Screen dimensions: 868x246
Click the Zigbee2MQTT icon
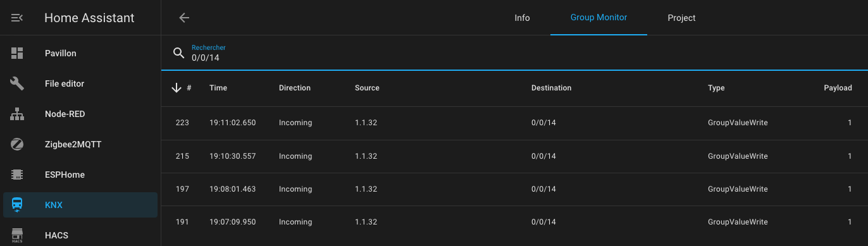pyautogui.click(x=17, y=144)
